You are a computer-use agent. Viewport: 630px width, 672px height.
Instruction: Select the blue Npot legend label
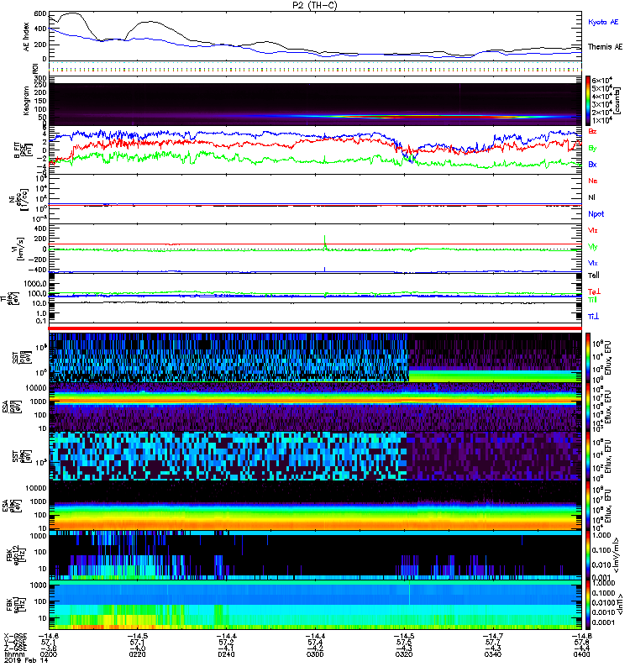596,214
